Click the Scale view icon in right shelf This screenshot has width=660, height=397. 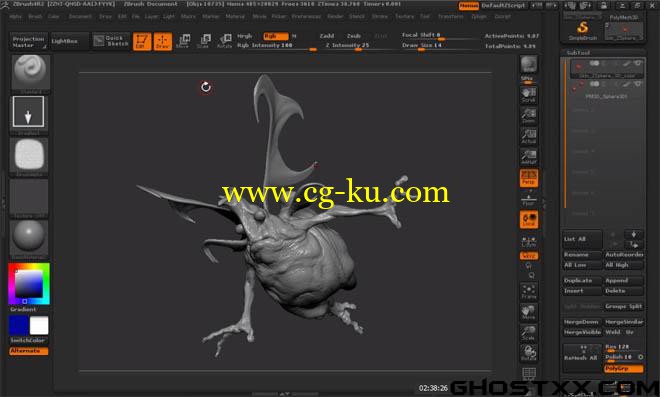529,333
